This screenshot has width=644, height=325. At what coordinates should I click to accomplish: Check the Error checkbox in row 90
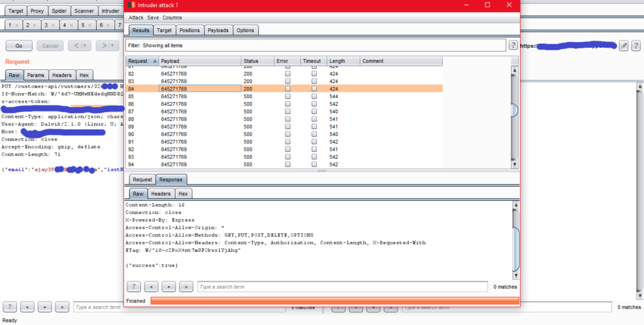(x=287, y=134)
